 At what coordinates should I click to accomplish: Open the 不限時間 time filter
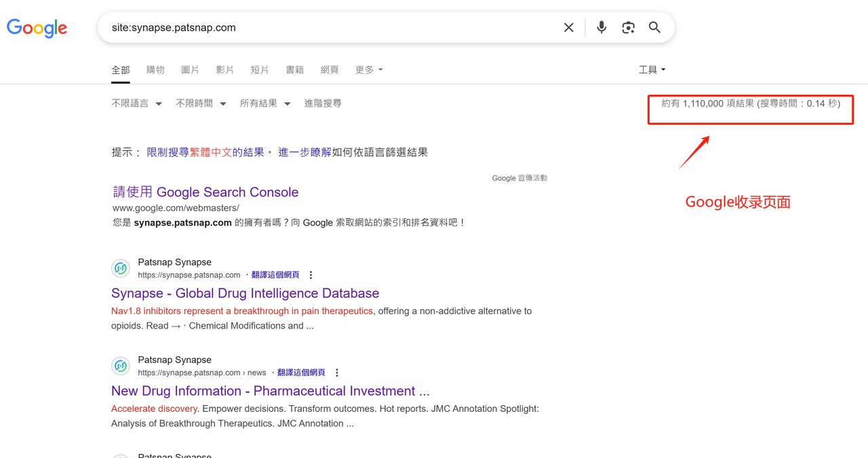coord(201,104)
